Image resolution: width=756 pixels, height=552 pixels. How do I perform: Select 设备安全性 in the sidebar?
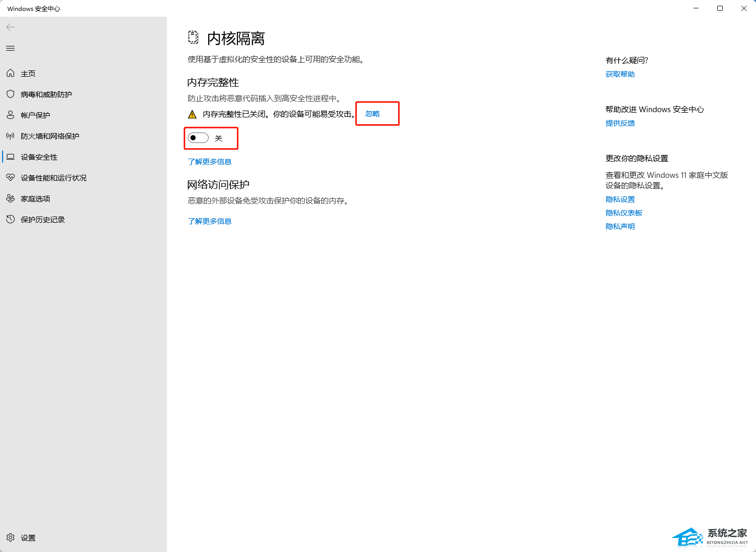pyautogui.click(x=39, y=157)
